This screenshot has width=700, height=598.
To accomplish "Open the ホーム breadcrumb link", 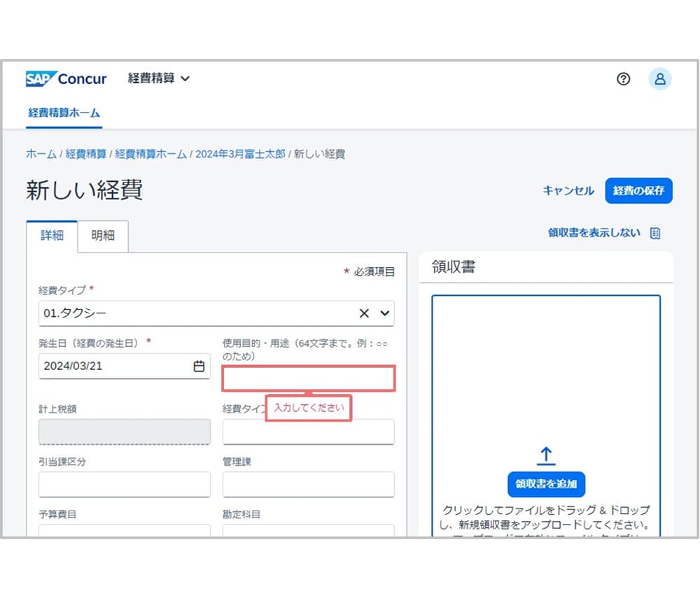I will click(40, 155).
